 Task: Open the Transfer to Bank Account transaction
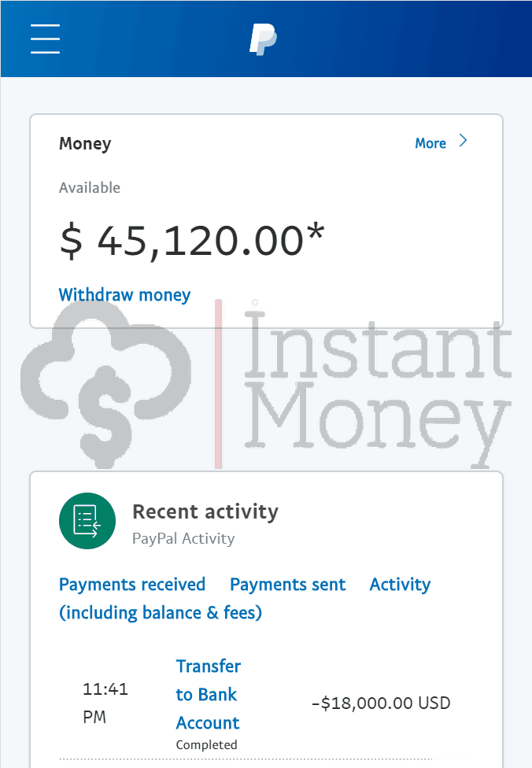point(209,694)
